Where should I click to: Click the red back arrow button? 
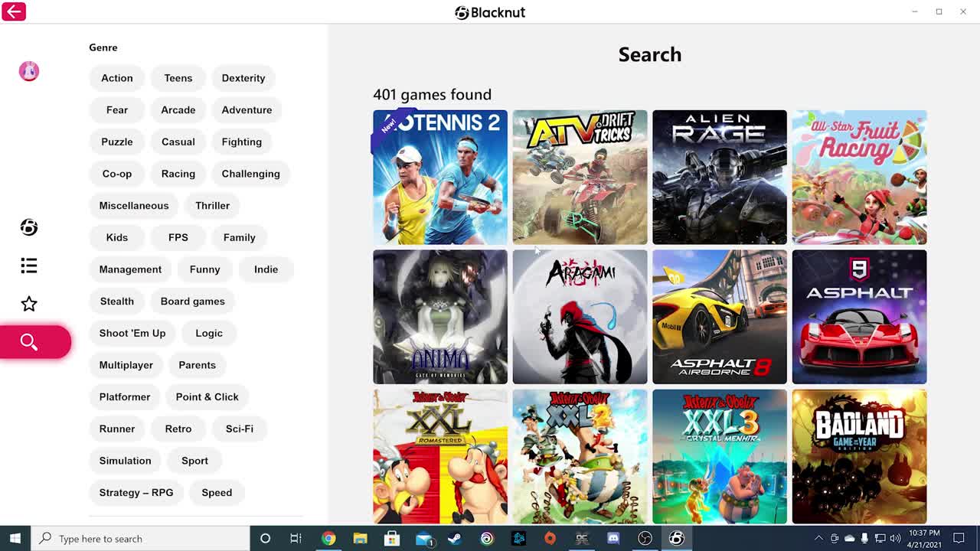(x=14, y=11)
